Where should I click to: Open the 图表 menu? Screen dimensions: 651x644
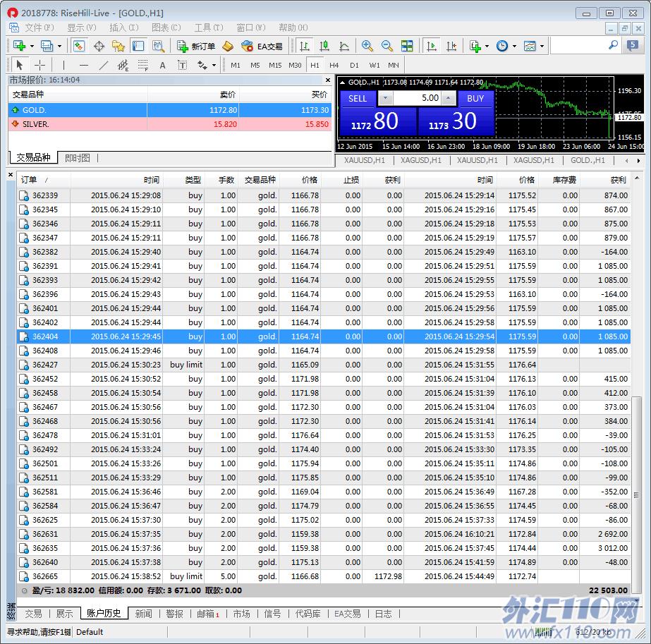(166, 28)
